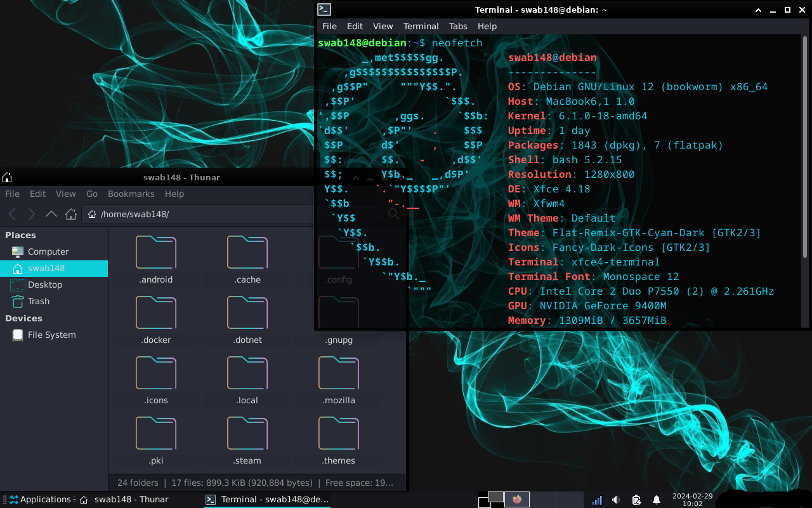Click the Thunar window title icon

(x=7, y=178)
